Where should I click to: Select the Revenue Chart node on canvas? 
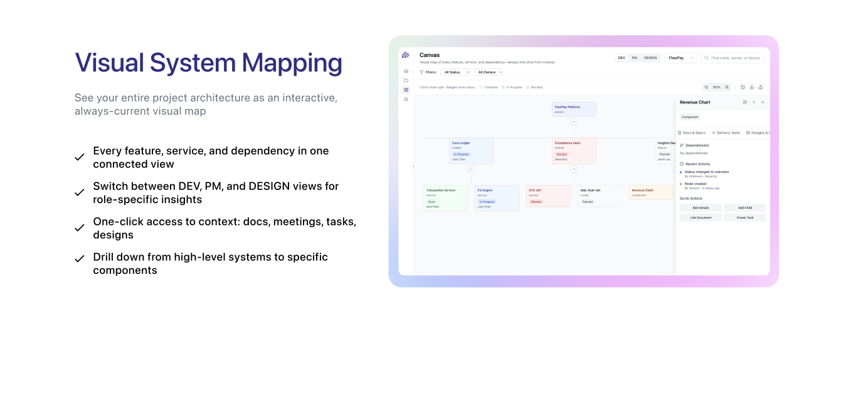[651, 193]
